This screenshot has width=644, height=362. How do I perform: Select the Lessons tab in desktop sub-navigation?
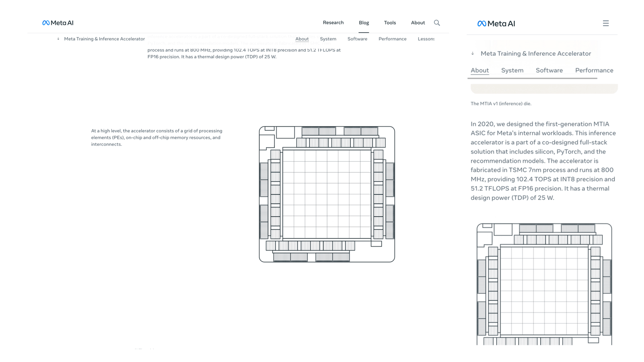pos(426,39)
